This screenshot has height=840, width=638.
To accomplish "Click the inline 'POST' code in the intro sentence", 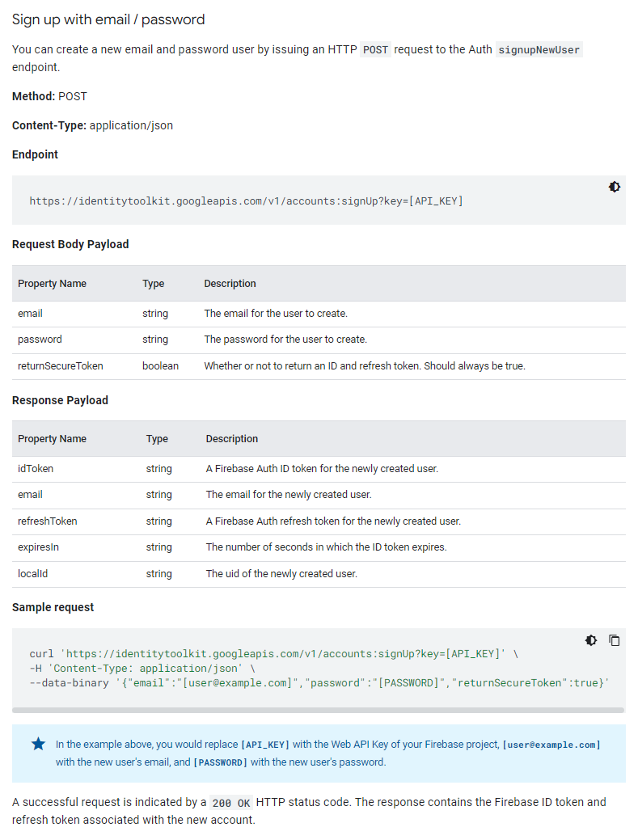I will tap(375, 50).
